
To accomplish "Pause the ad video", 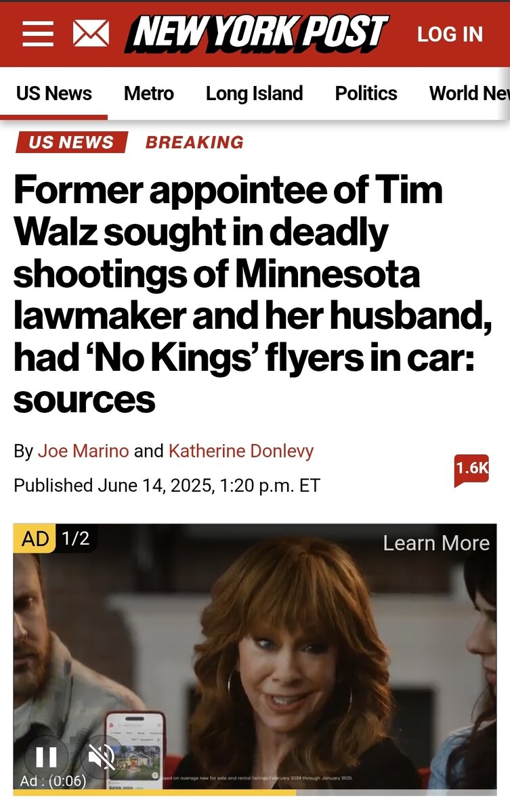I will point(46,757).
